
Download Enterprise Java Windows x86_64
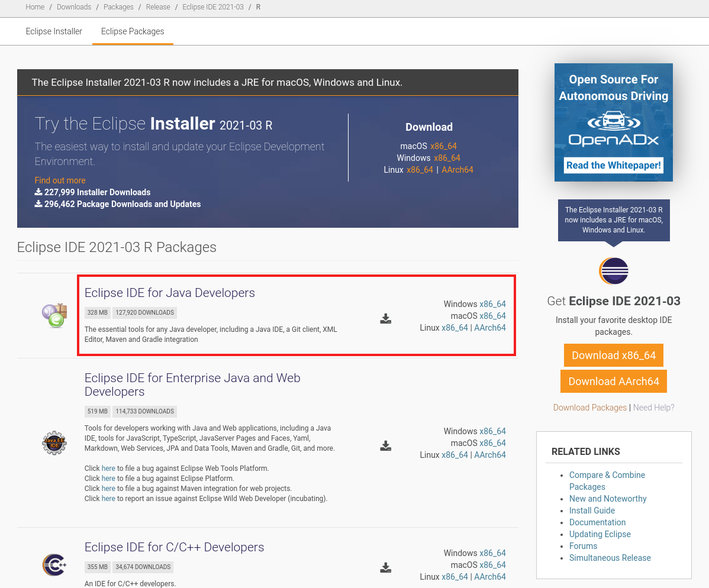click(x=492, y=431)
